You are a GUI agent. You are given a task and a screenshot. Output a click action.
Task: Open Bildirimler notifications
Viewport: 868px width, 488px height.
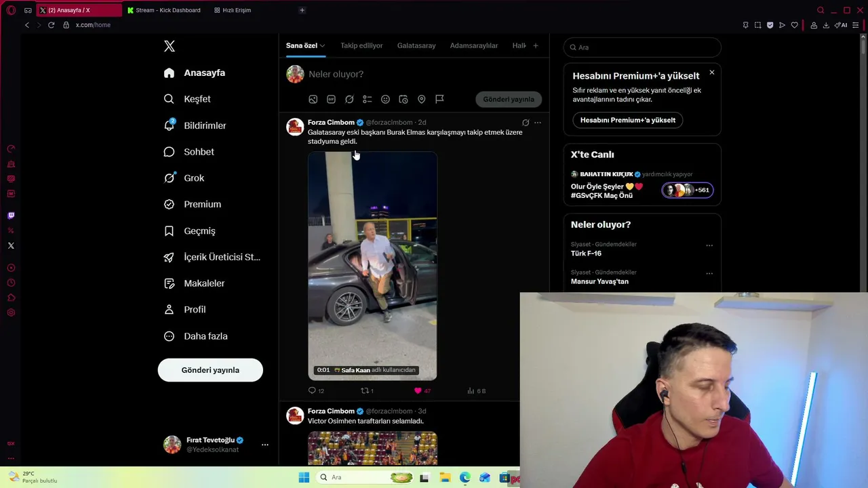(195, 125)
